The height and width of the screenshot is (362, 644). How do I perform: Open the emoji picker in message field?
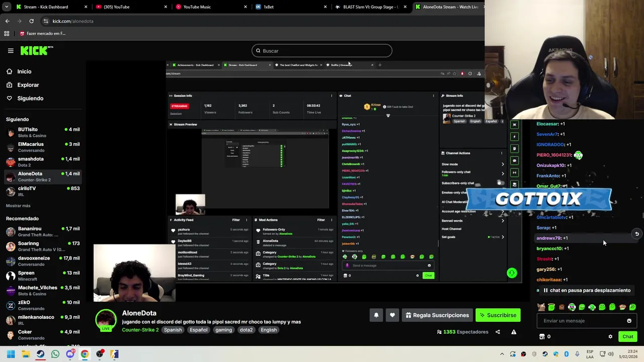629,321
